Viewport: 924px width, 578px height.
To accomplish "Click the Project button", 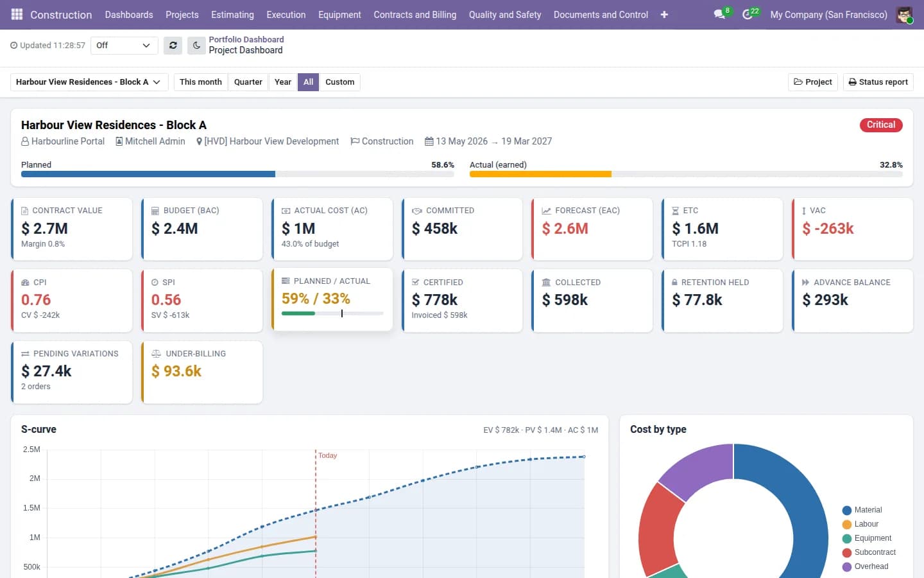I will click(812, 82).
